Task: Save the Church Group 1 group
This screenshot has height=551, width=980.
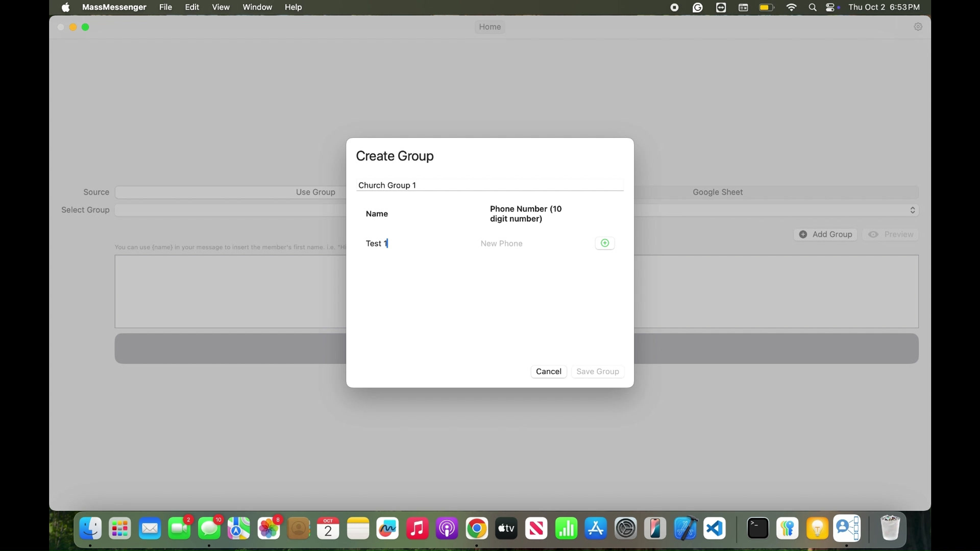Action: pos(597,371)
